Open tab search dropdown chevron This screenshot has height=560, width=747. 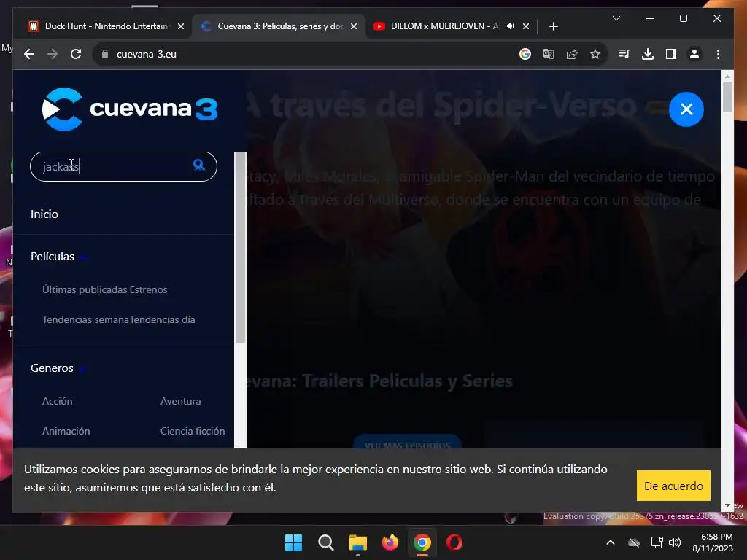pos(616,18)
